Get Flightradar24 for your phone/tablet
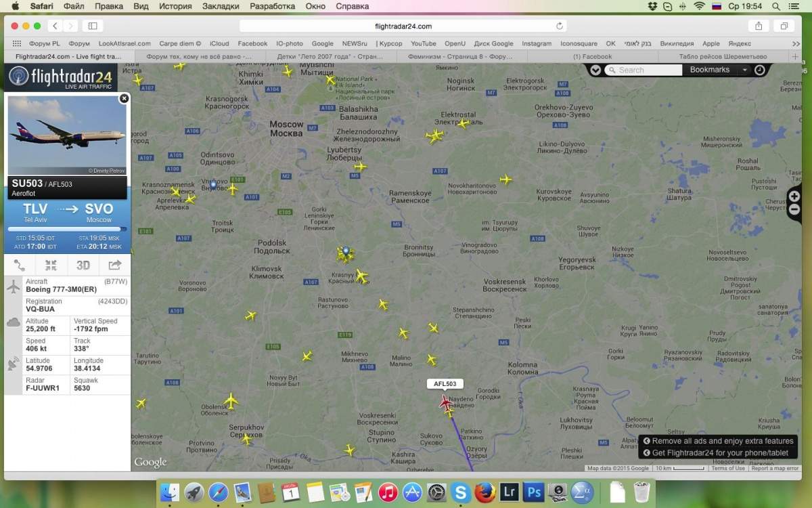Screen dimensions: 812x508 716,453
